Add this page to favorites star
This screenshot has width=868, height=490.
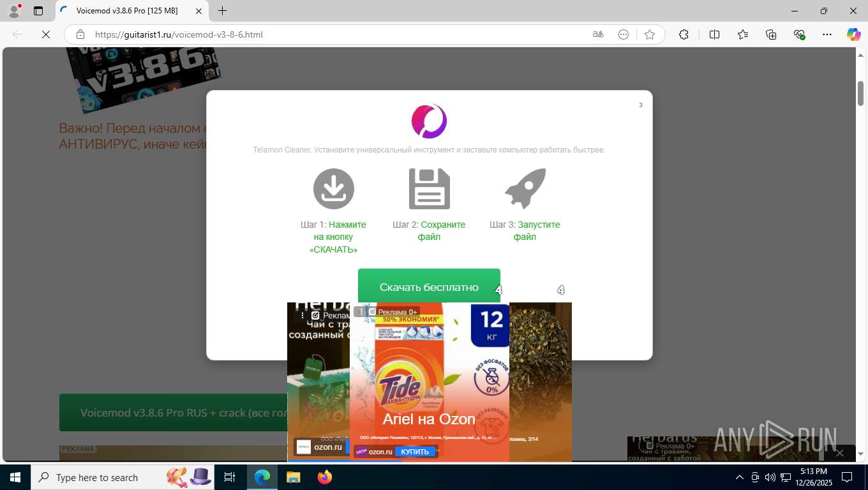point(650,34)
